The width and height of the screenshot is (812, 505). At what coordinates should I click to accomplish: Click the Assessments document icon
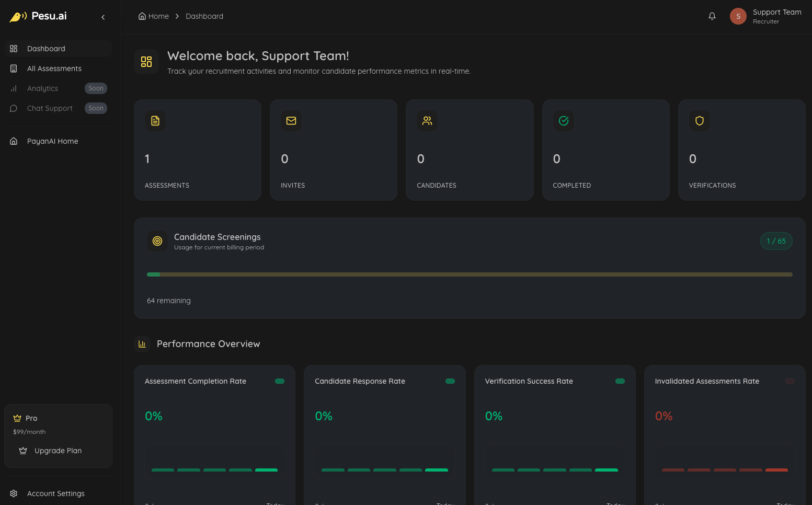tap(155, 121)
